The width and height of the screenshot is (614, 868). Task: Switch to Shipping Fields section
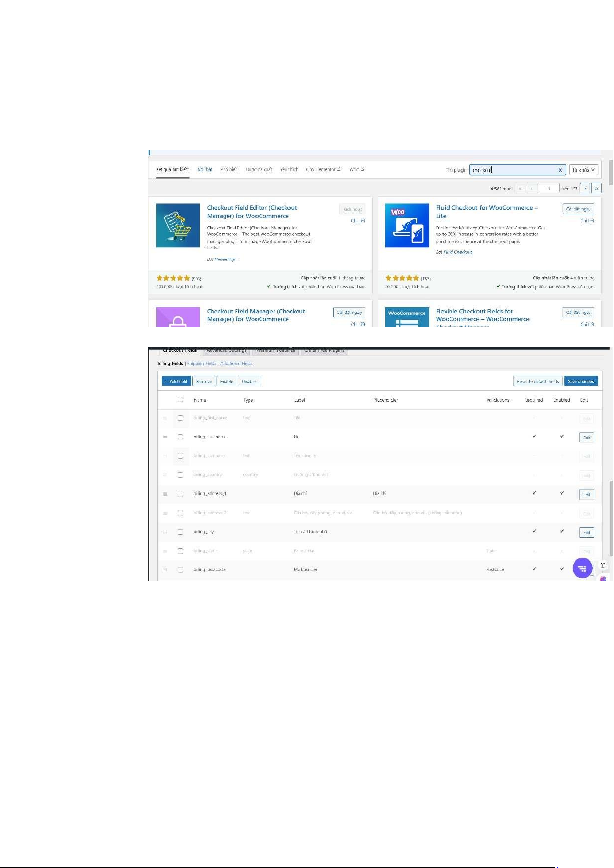[x=201, y=363]
